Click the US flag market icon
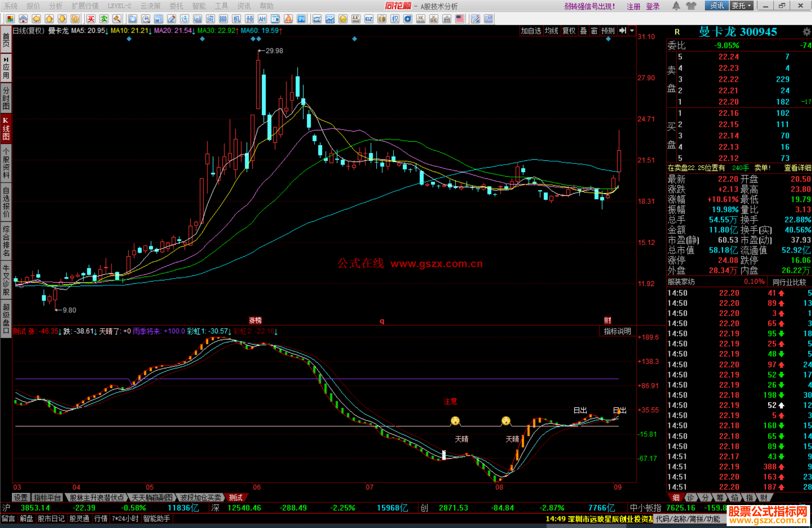This screenshot has width=812, height=528. (x=459, y=19)
